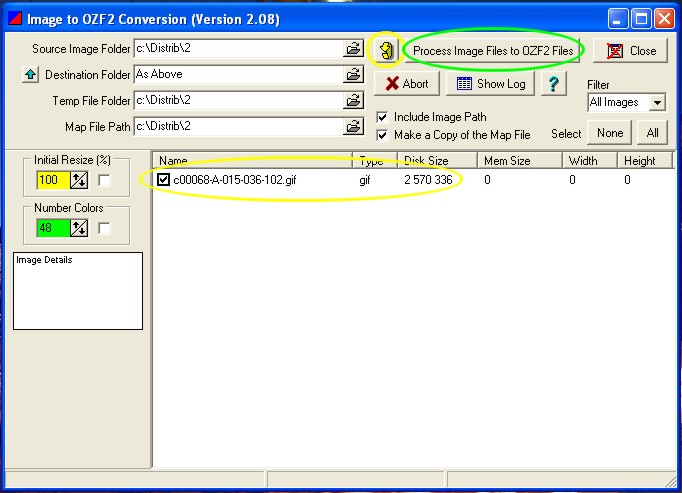Select the file name c00068-A-015-036-102.gif
The image size is (682, 493).
[x=235, y=180]
